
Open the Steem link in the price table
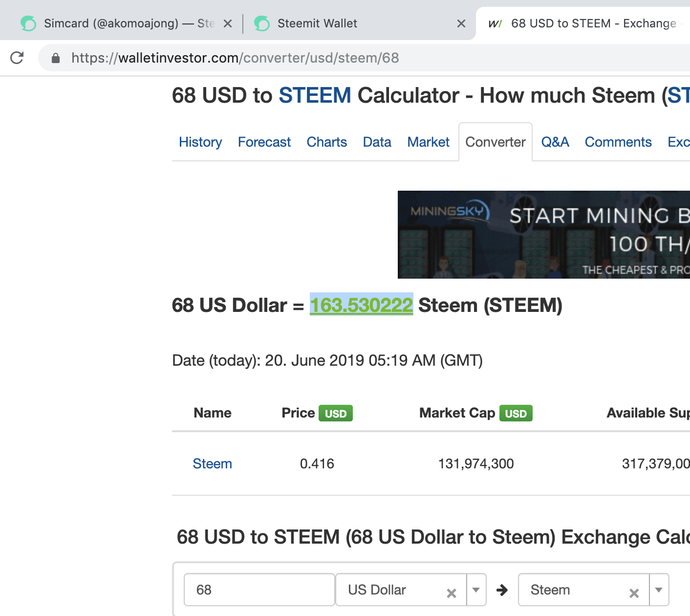tap(213, 463)
